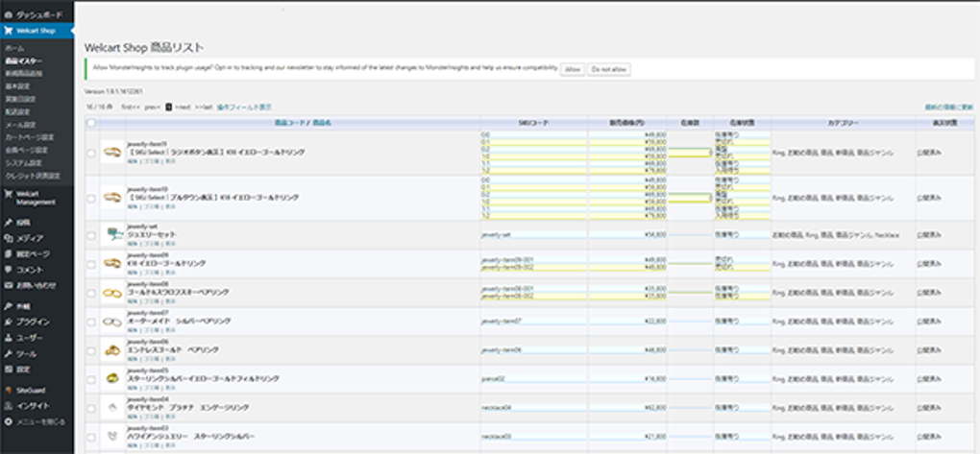Click the 最新の情報に更新 refresh link
The image size is (980, 454).
click(x=948, y=108)
